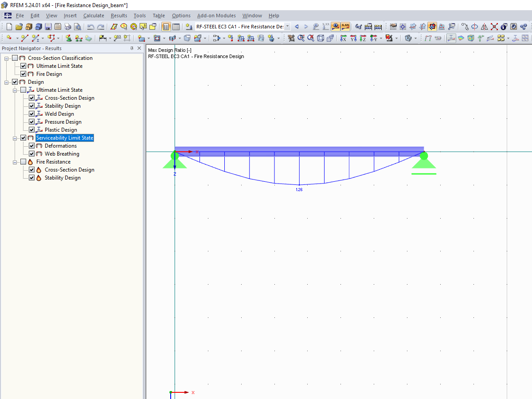This screenshot has height=399, width=532.
Task: Open the Add-on Modules menu
Action: (x=216, y=16)
